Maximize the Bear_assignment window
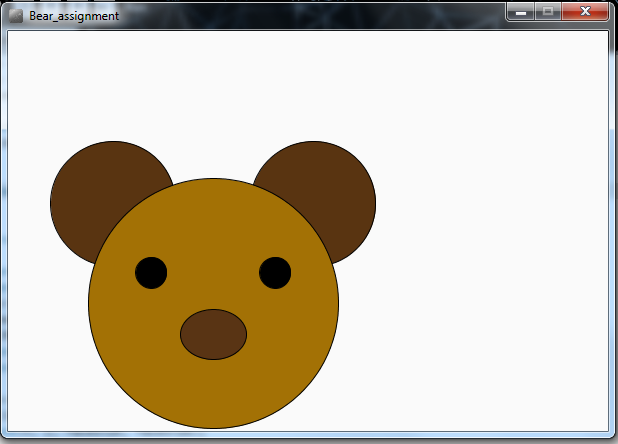This screenshot has width=618, height=444. click(547, 12)
